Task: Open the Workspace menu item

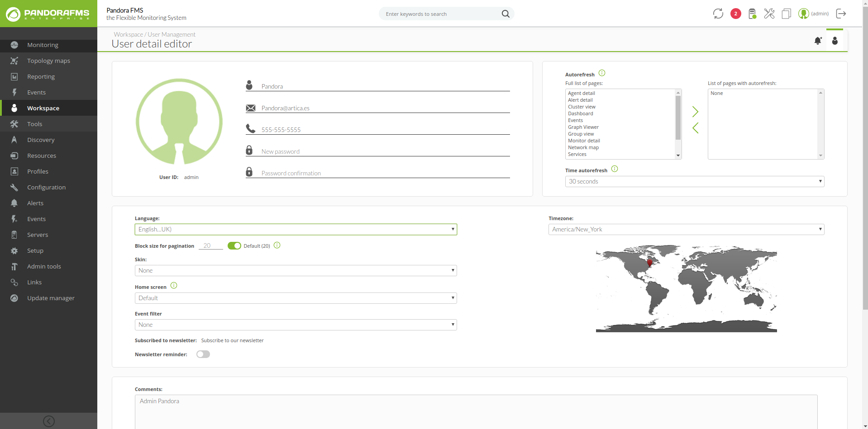Action: pyautogui.click(x=48, y=108)
